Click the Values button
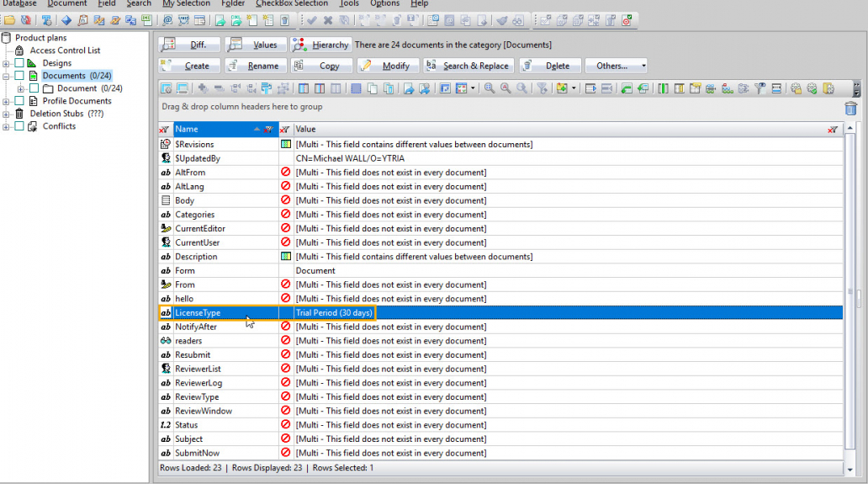This screenshot has height=484, width=868. (256, 45)
